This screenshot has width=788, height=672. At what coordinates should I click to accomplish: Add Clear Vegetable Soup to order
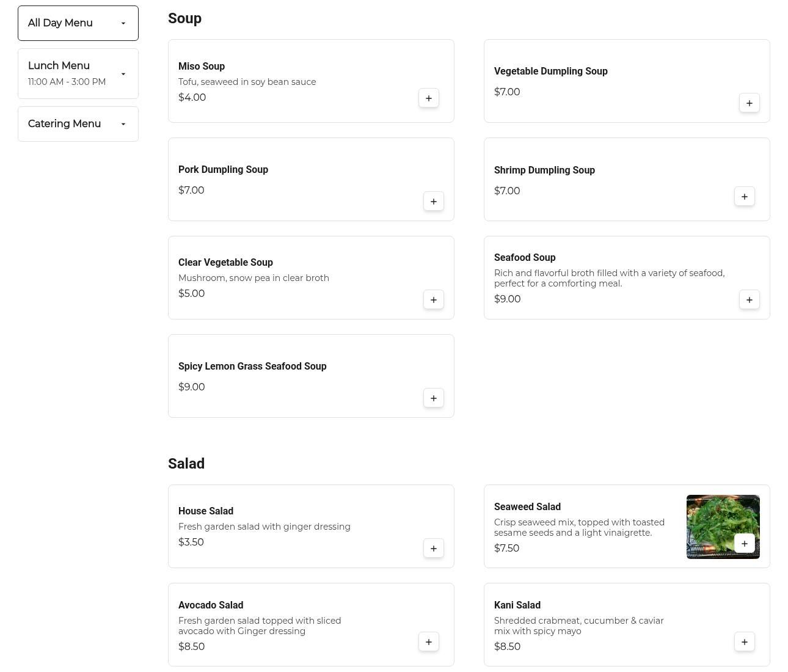pos(433,299)
